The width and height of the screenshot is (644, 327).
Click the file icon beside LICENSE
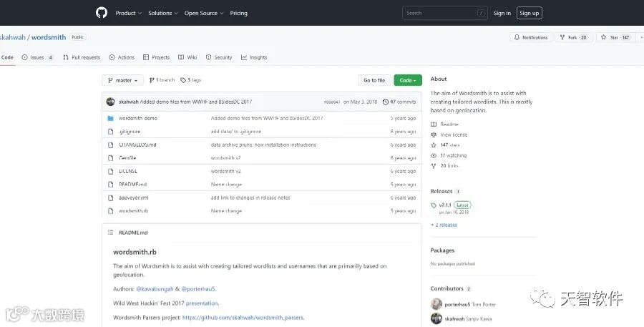tap(110, 171)
